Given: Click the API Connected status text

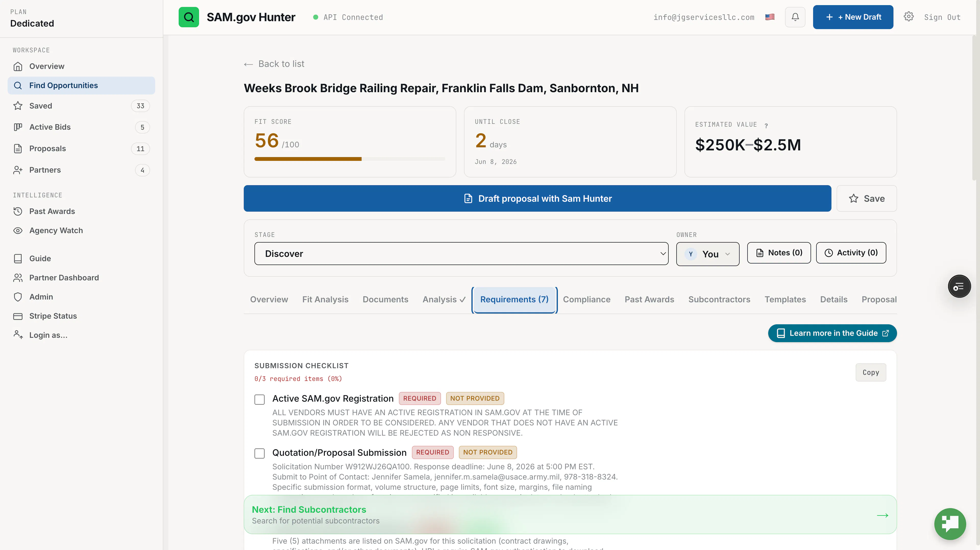Looking at the screenshot, I should point(353,17).
